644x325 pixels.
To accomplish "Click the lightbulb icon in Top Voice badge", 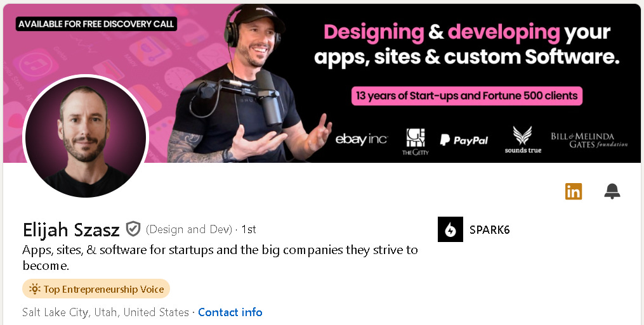I will pyautogui.click(x=34, y=289).
